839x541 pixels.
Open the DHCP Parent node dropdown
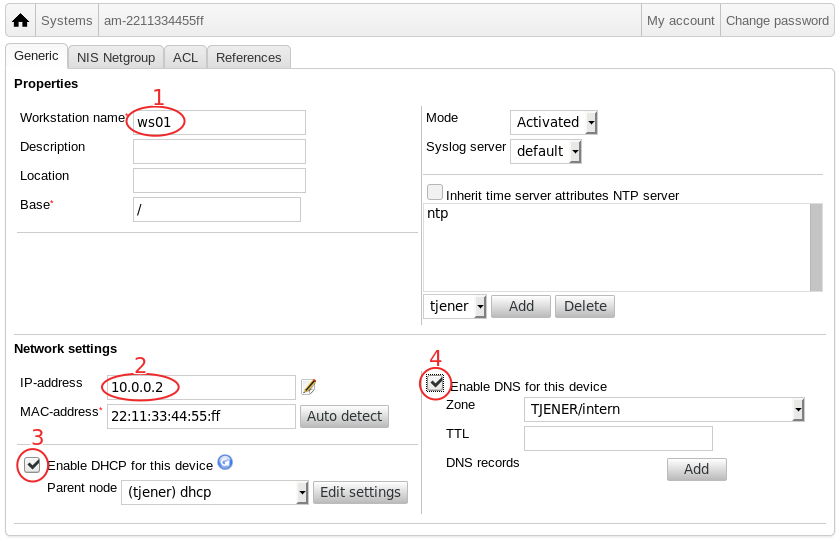214,492
